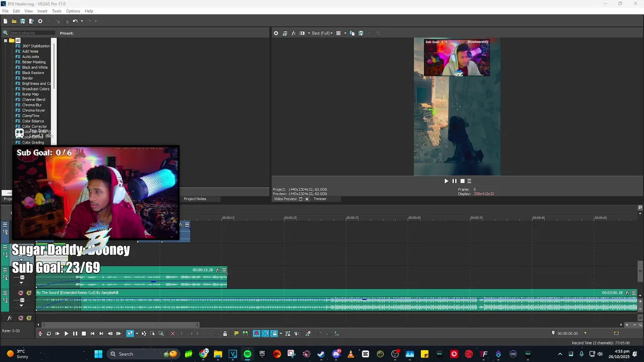Open the Insert menu

point(42,11)
